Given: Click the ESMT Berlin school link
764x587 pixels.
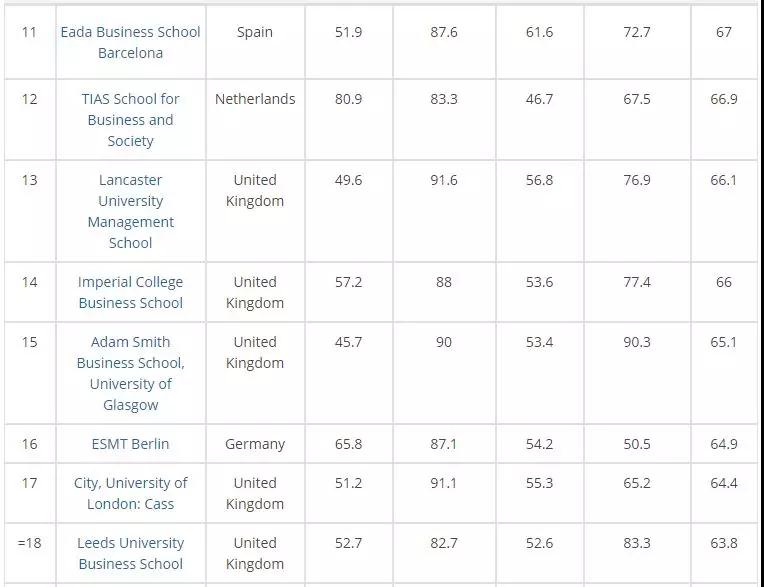Looking at the screenshot, I should tap(130, 444).
